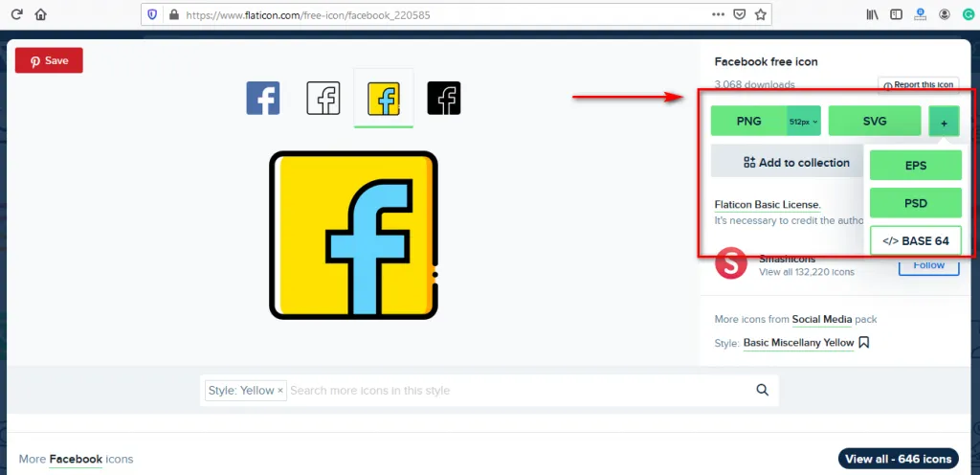This screenshot has height=475, width=980.
Task: Open the blue extension icon beside the sidebar icon
Action: (920, 14)
